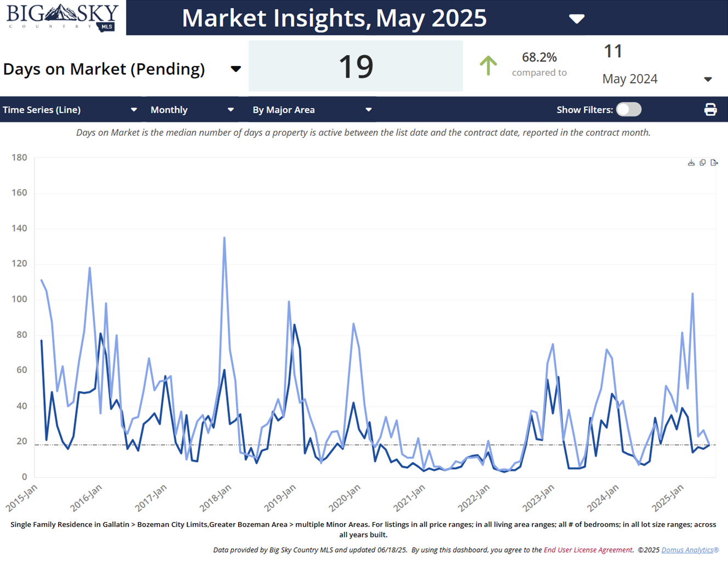
Task: Click the green up arrow indicator
Action: 488,66
